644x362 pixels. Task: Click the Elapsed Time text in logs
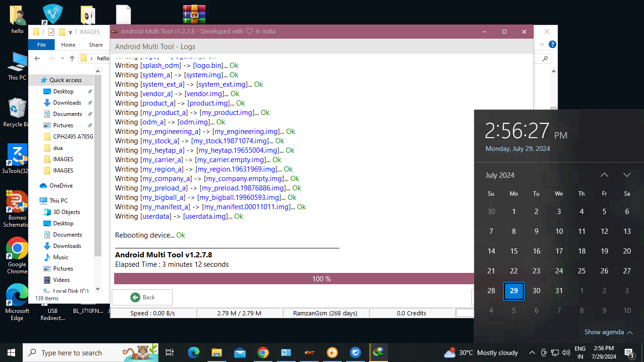click(172, 264)
